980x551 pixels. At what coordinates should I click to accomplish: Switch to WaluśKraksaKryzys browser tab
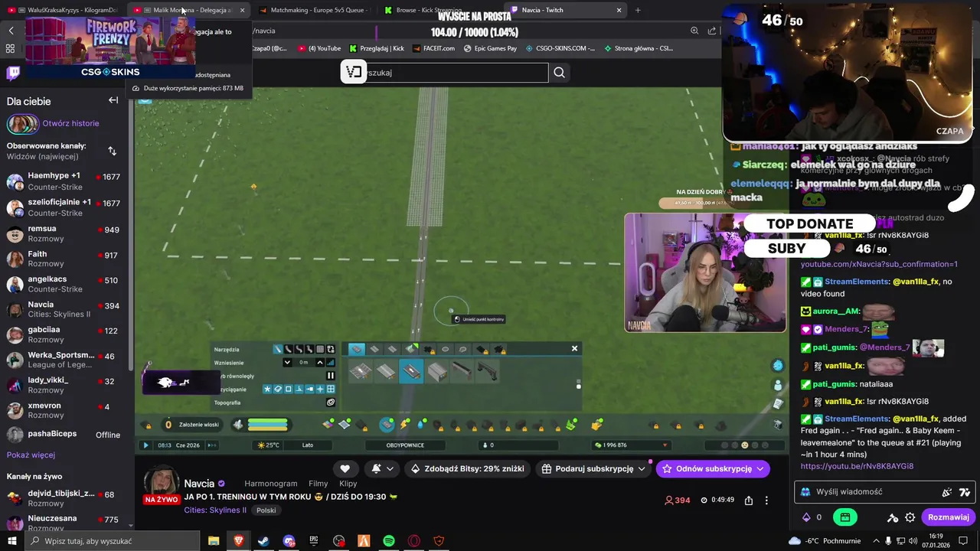[63, 10]
